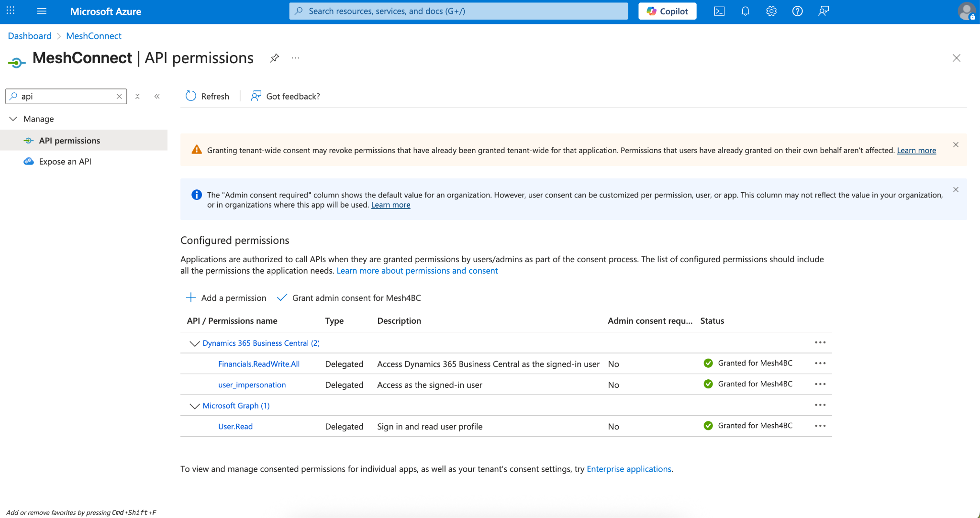Open the Enterprise applications link
Viewport: 980px width, 518px height.
click(629, 469)
